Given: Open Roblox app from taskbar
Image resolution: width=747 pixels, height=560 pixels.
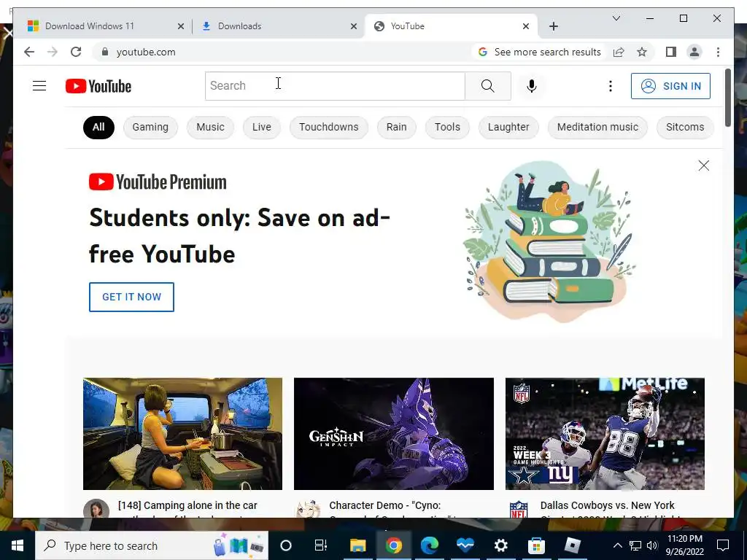Looking at the screenshot, I should [x=572, y=545].
